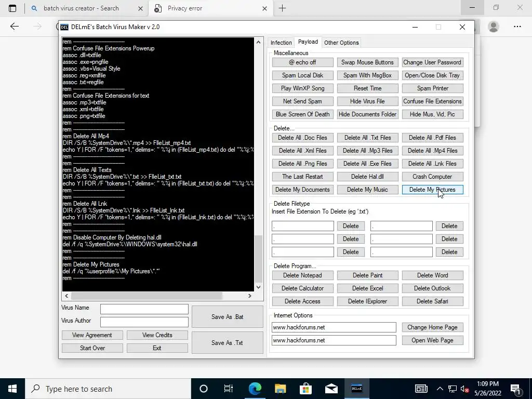Focus the Virus Name input field

coord(144,309)
